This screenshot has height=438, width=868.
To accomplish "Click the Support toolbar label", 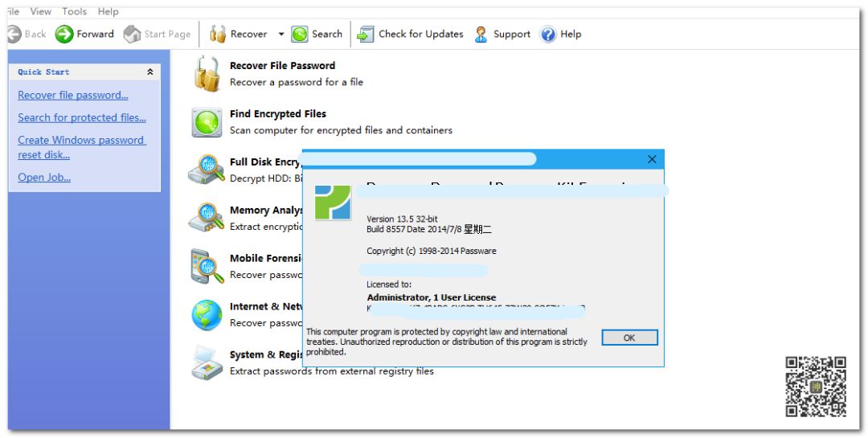I will pos(512,35).
